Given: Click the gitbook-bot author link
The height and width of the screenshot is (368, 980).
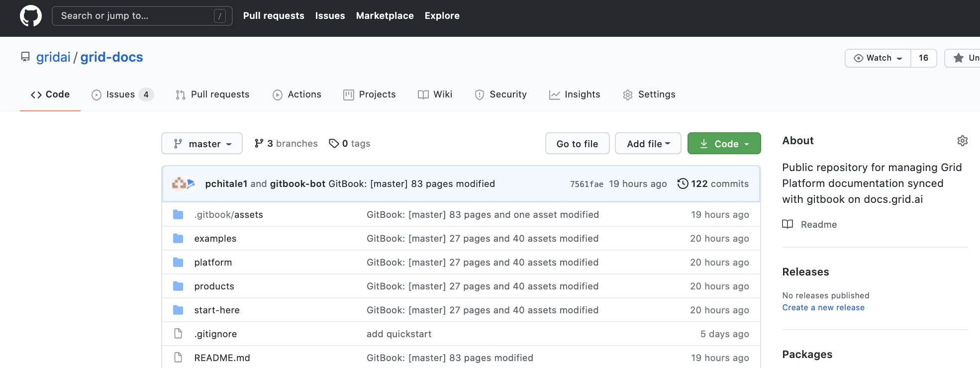Looking at the screenshot, I should (297, 184).
